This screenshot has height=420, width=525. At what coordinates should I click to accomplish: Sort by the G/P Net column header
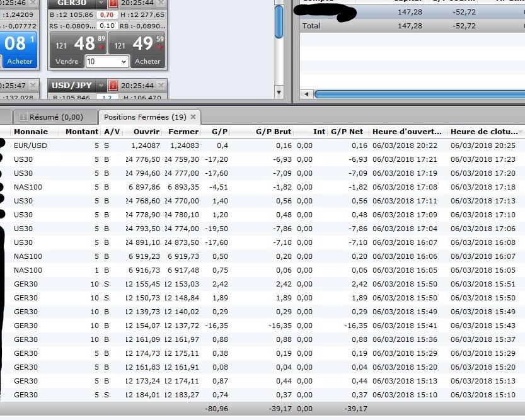pos(347,132)
